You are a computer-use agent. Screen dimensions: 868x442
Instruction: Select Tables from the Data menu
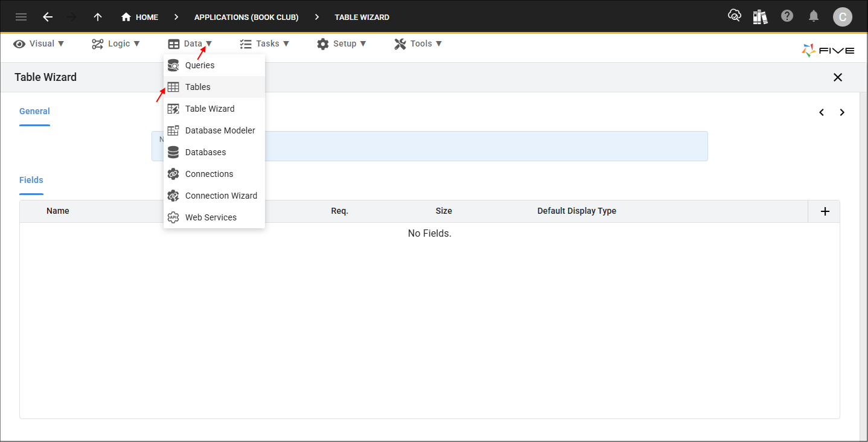[x=214, y=87]
